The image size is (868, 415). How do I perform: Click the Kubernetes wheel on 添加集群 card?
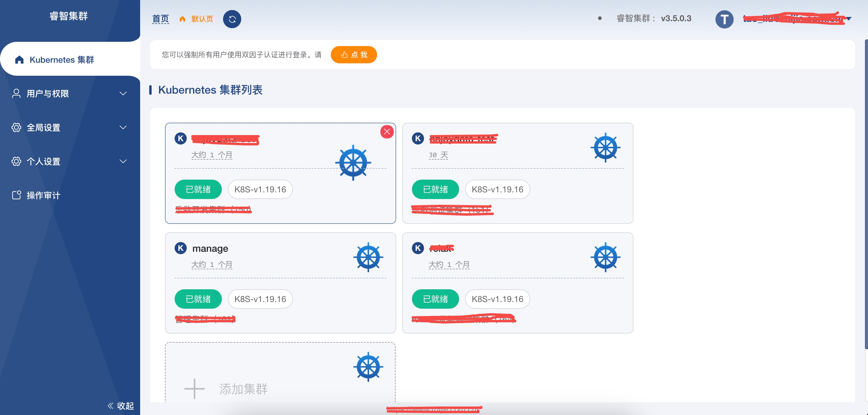tap(368, 367)
